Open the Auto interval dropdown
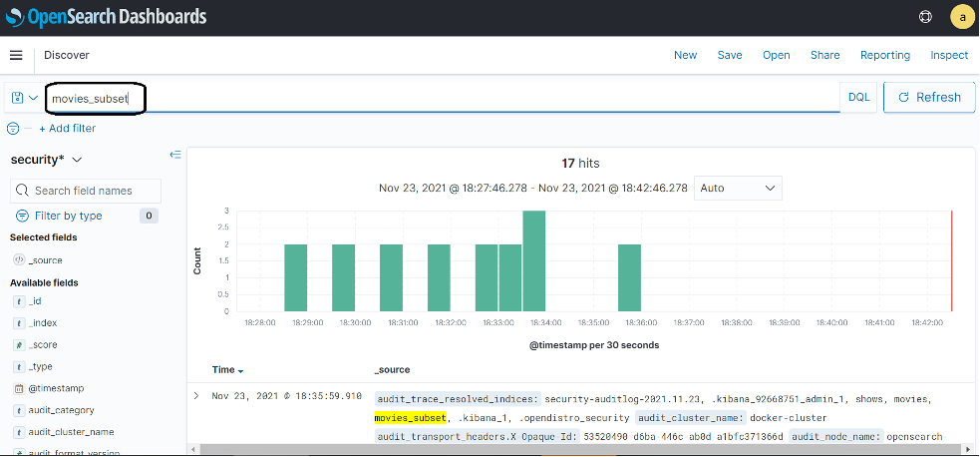Viewport: 980px width, 457px height. point(738,188)
